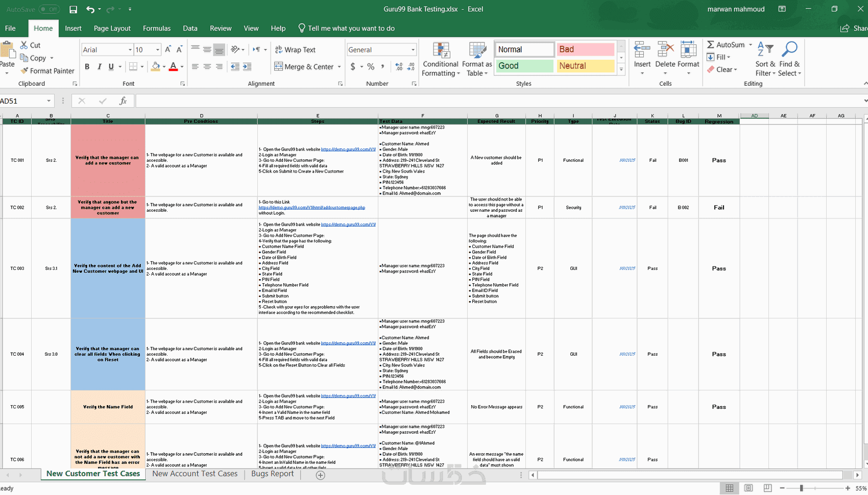Image resolution: width=868 pixels, height=495 pixels.
Task: Expand the Merge & Center dropdown arrow
Action: 339,67
